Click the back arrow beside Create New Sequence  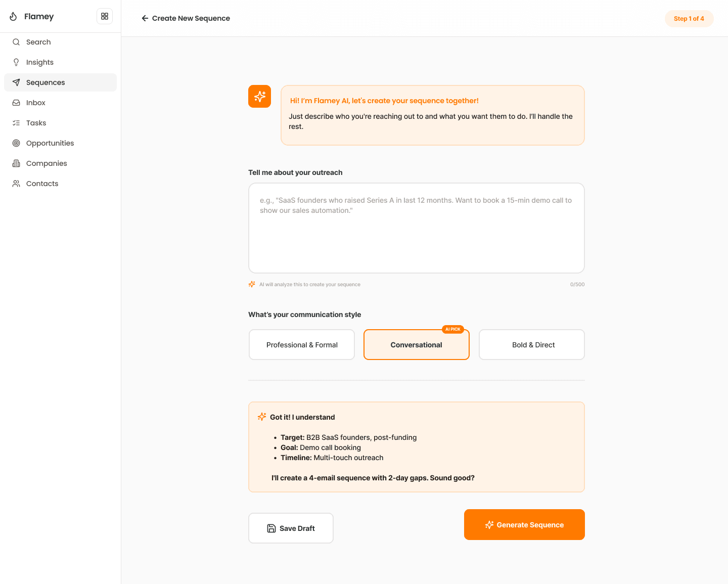(145, 18)
